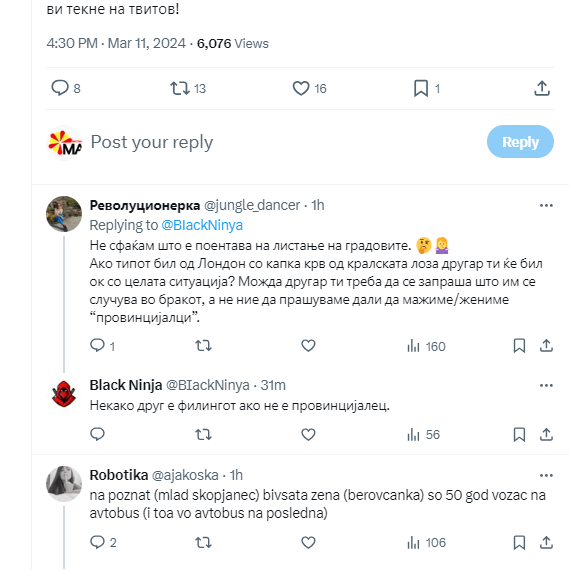Open Robotika's profile avatar

pos(64,484)
